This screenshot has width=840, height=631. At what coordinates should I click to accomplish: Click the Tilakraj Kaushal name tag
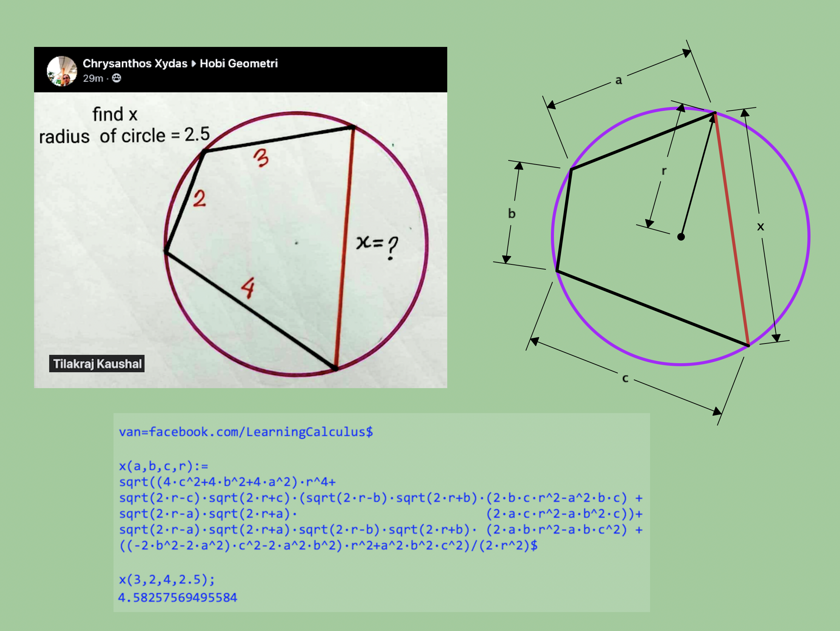point(97,364)
